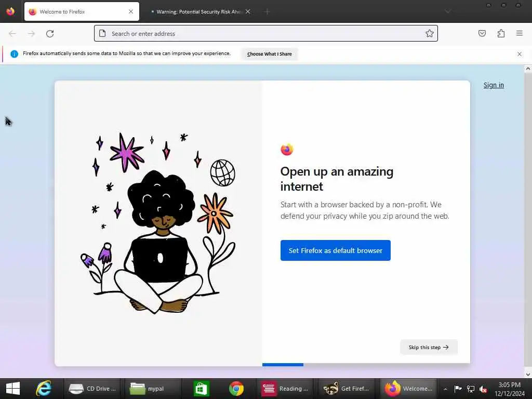Click the page info icon in the address bar

pyautogui.click(x=102, y=33)
